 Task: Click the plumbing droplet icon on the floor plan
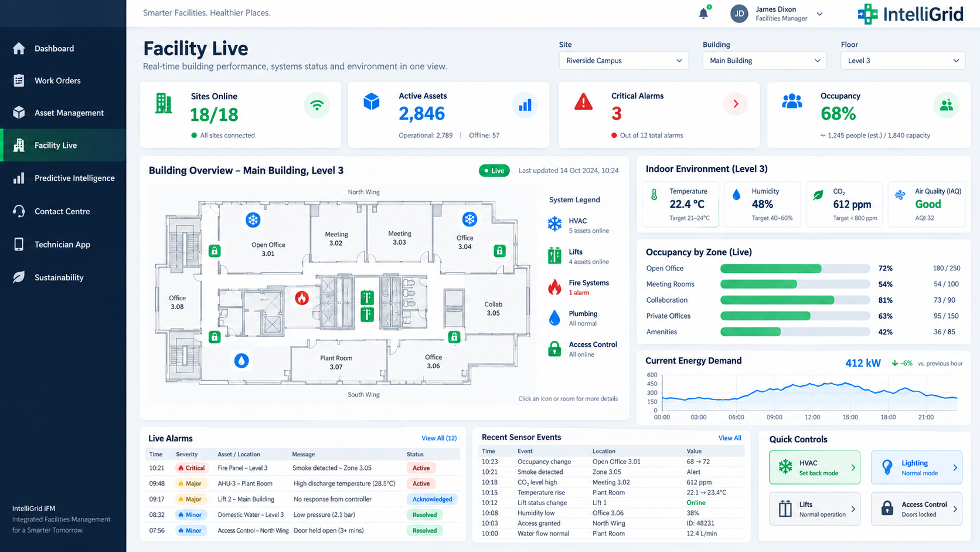(241, 360)
